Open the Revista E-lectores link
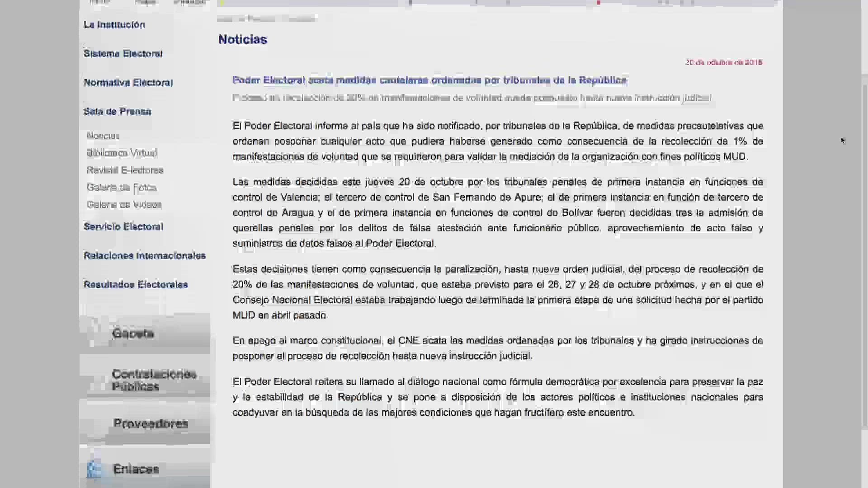The image size is (868, 488). click(125, 170)
